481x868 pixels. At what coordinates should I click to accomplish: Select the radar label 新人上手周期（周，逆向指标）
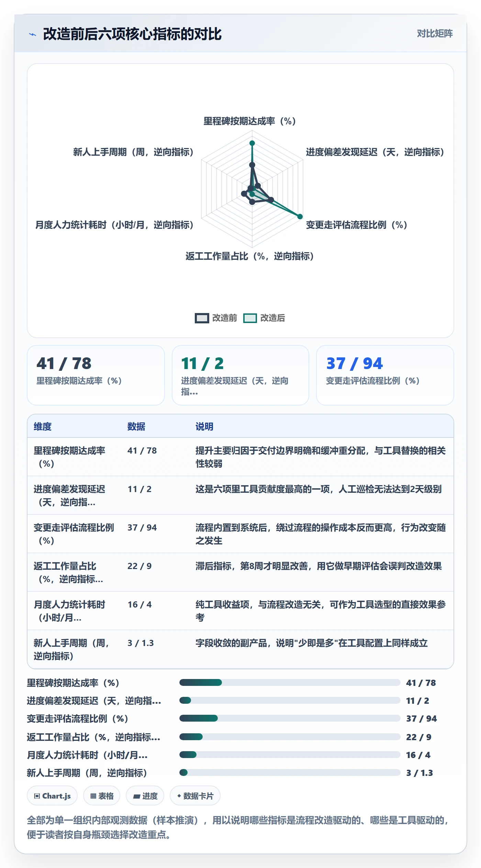coord(133,152)
